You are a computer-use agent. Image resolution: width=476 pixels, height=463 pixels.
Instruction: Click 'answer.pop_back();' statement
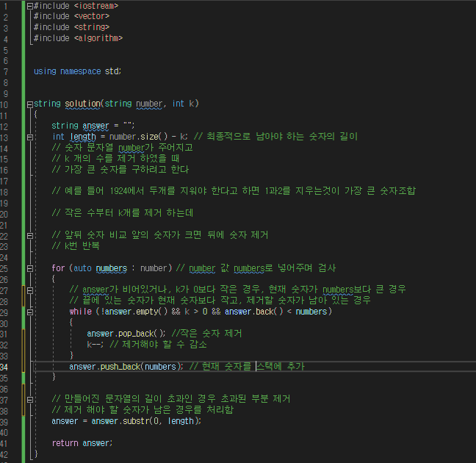126,334
